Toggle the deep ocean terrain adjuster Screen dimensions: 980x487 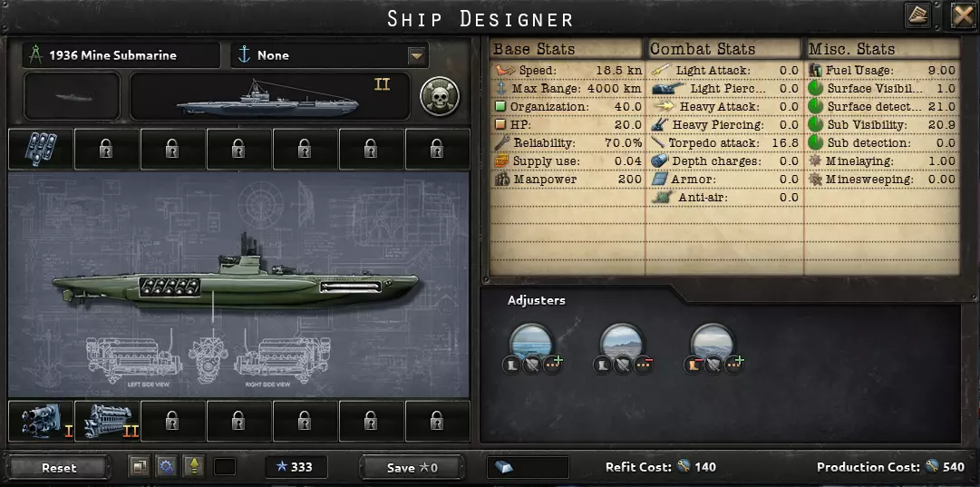tap(531, 342)
